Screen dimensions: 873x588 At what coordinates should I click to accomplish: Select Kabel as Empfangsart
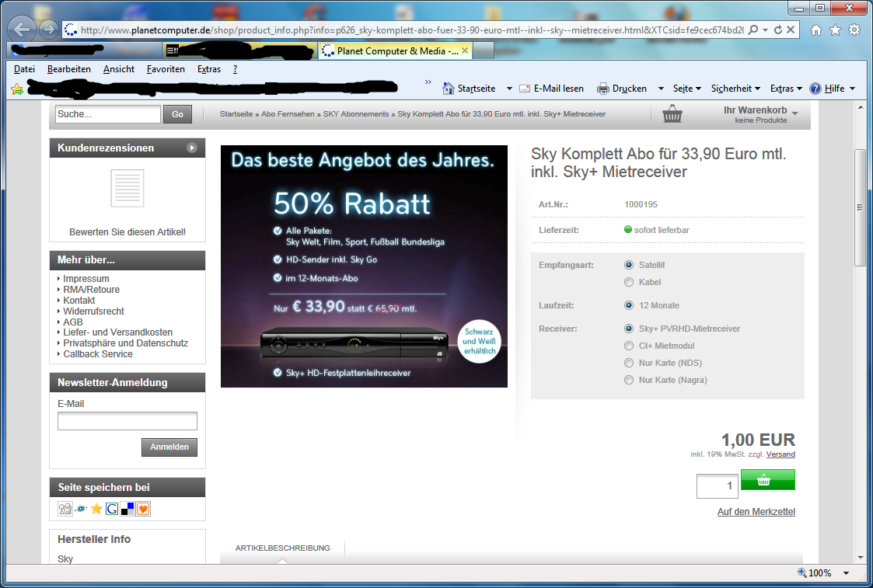(629, 282)
